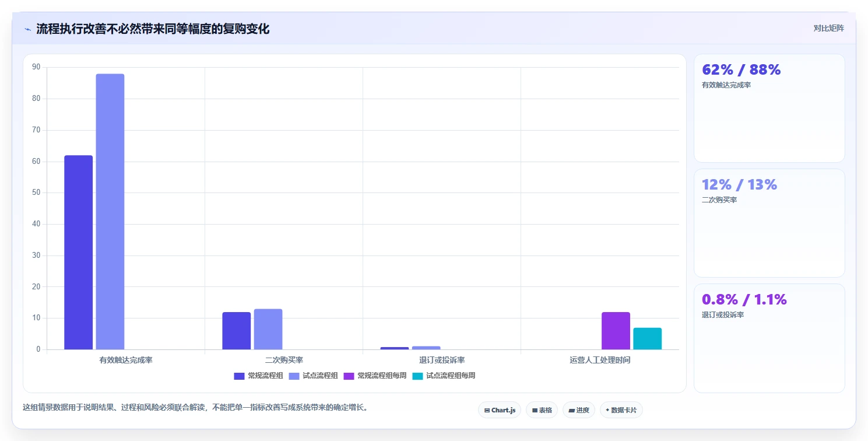Click the Chart.js tag button
The width and height of the screenshot is (868, 441).
point(500,410)
